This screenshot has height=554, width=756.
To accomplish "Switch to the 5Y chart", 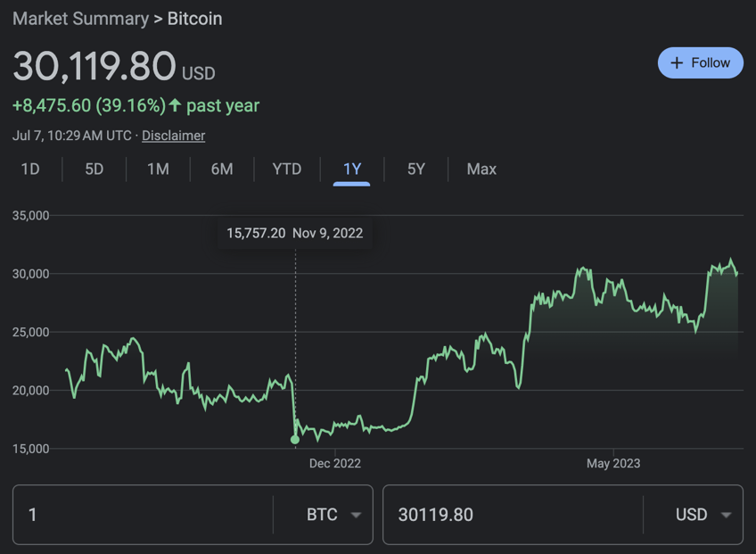I will (416, 169).
